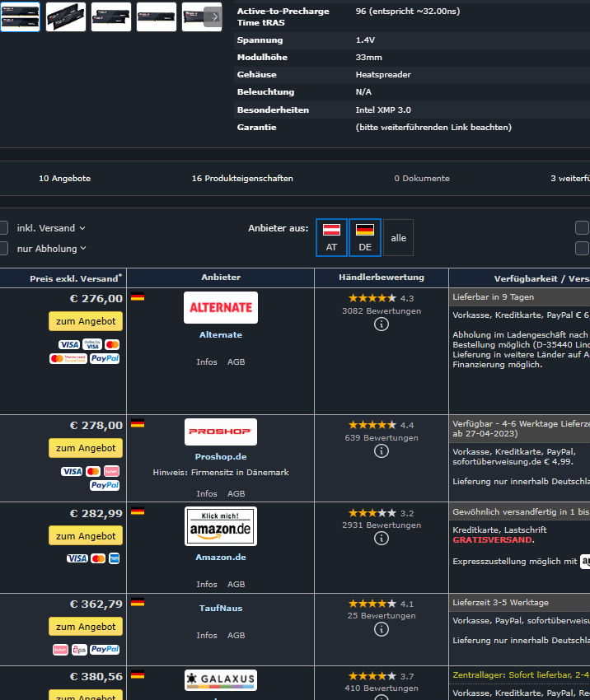Click zum Angebot for Alternate offer
The image size is (590, 700).
[x=86, y=321]
